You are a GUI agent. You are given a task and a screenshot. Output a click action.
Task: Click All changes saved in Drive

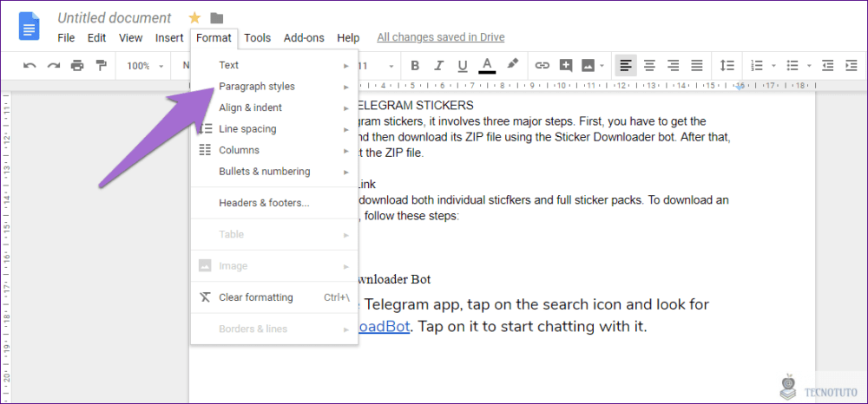[x=441, y=37]
